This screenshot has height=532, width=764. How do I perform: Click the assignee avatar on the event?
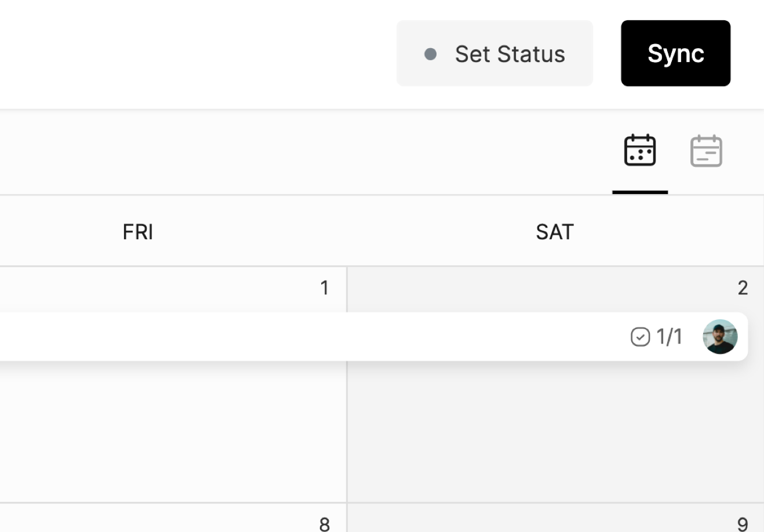click(719, 337)
